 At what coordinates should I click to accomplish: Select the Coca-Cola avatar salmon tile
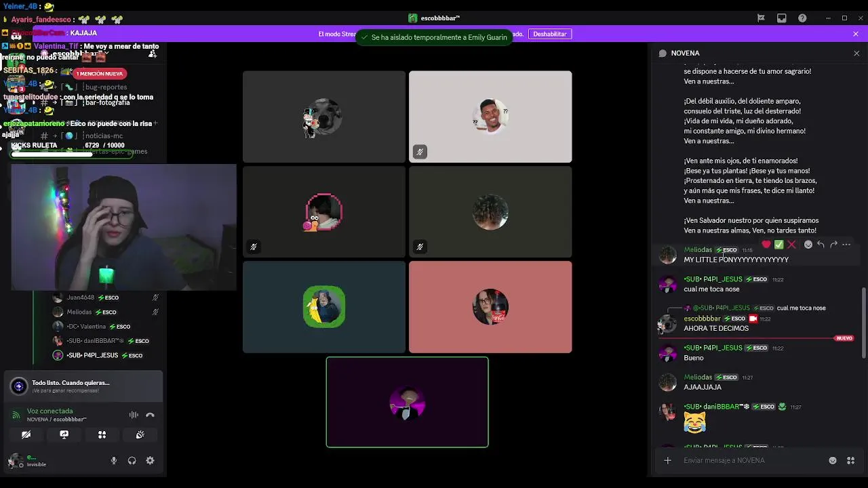(490, 307)
